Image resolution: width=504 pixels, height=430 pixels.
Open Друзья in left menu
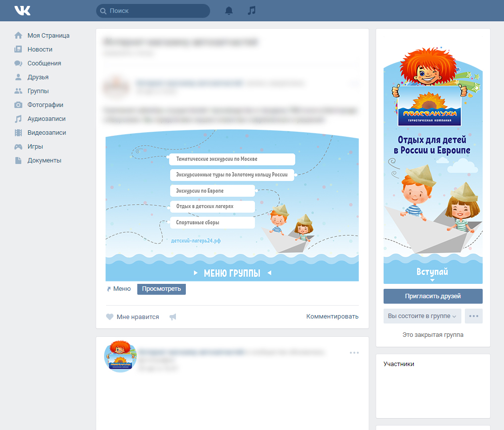tap(38, 77)
